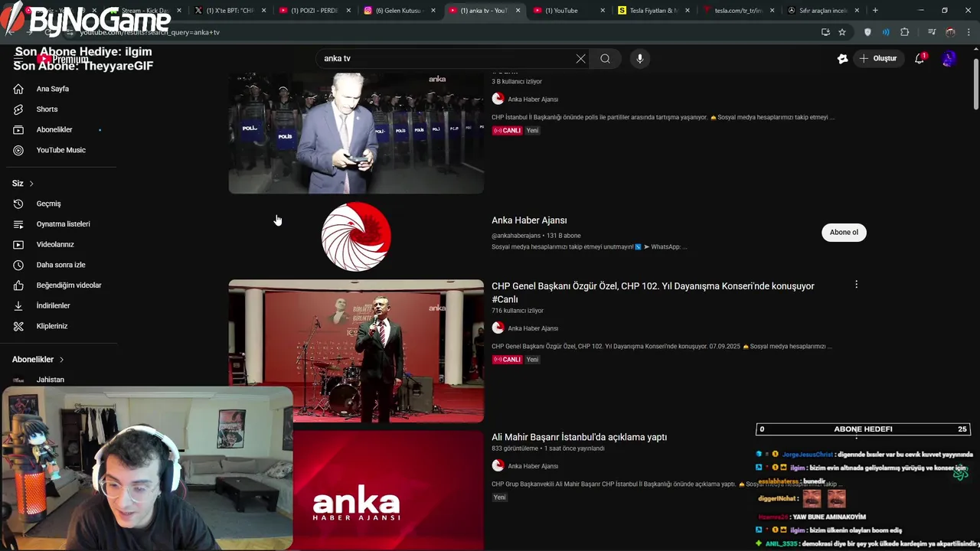Close the Sıfır araçları tab
Image resolution: width=980 pixels, height=551 pixels.
pos(857,11)
